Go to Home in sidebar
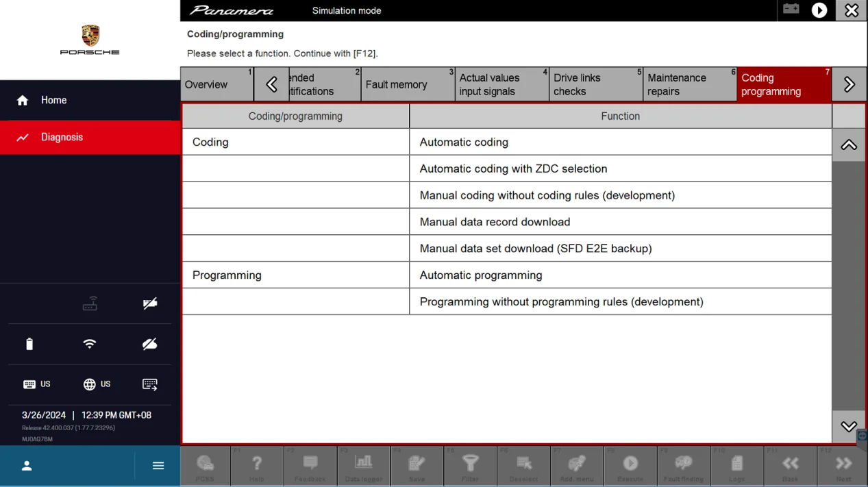The image size is (868, 487). (x=53, y=101)
